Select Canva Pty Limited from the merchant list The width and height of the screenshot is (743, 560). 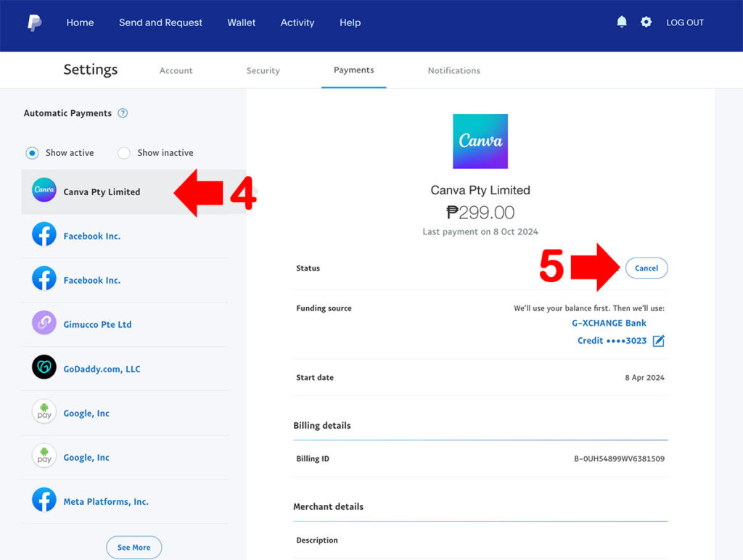click(x=102, y=192)
